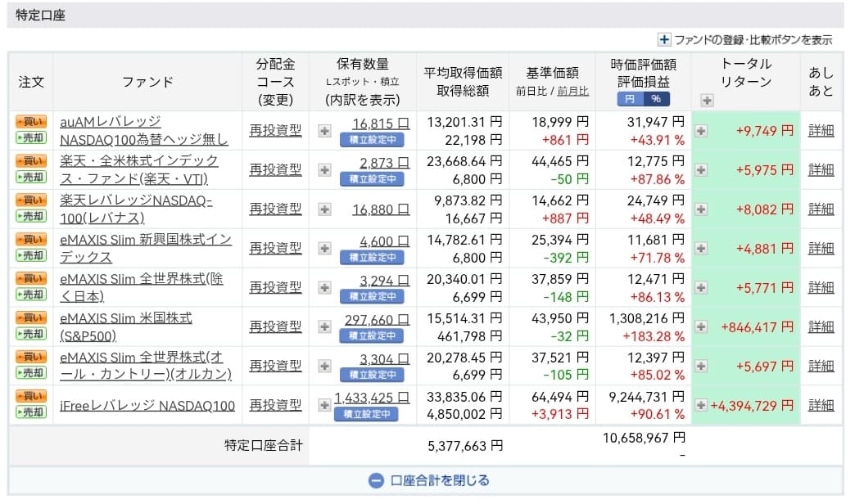Image resolution: width=855 pixels, height=504 pixels.
Task: Expand holdings breakdown for auAMレバレッジ row
Action: click(x=324, y=131)
